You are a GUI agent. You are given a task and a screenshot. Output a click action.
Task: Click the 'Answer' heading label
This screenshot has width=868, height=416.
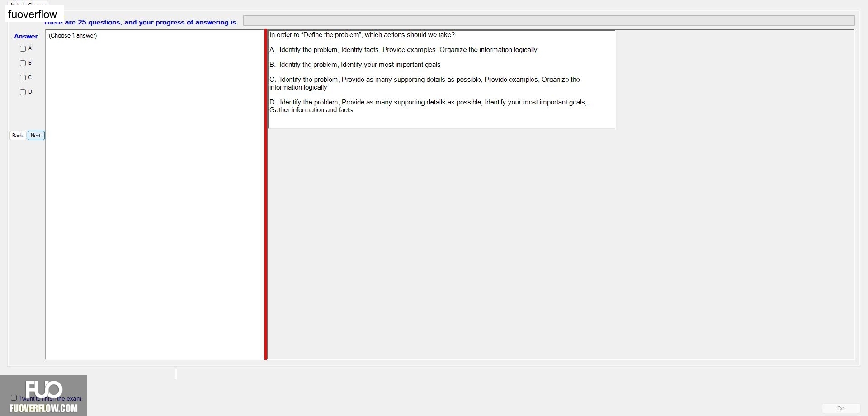26,36
